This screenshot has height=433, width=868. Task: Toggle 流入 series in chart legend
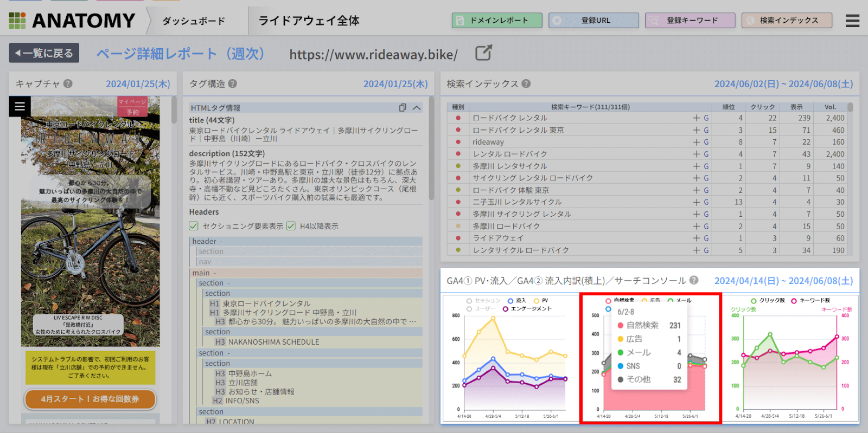tap(516, 300)
